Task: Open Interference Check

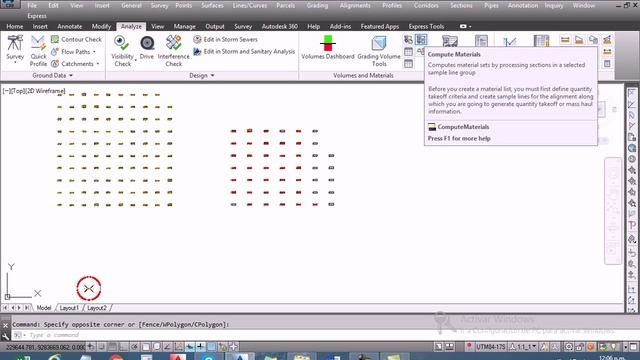Action: coord(173,51)
